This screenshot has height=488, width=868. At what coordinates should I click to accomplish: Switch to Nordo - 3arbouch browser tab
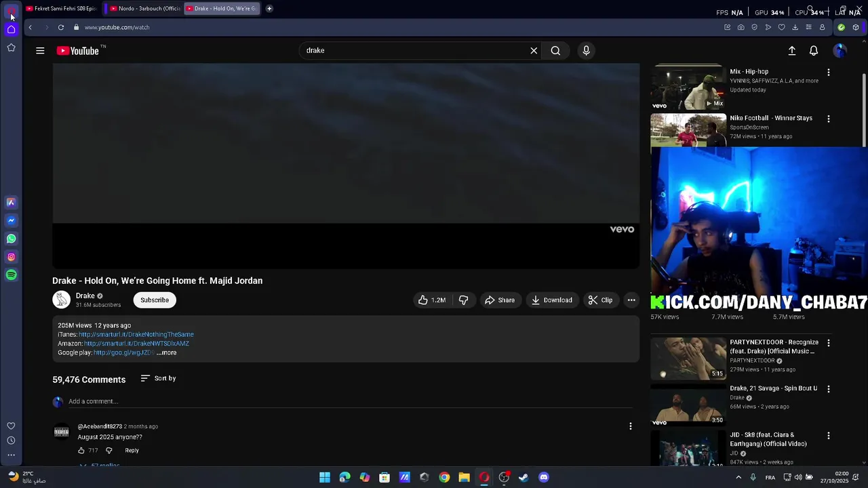click(145, 9)
